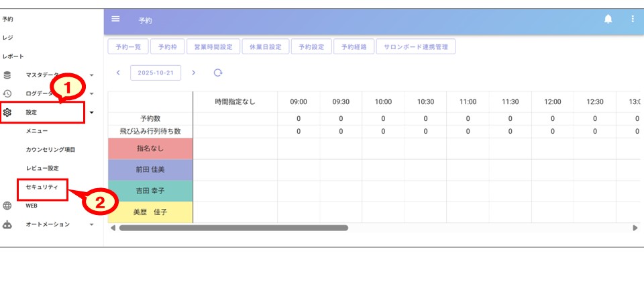Open レビュー設定 menu item
The width and height of the screenshot is (644, 305).
click(43, 168)
